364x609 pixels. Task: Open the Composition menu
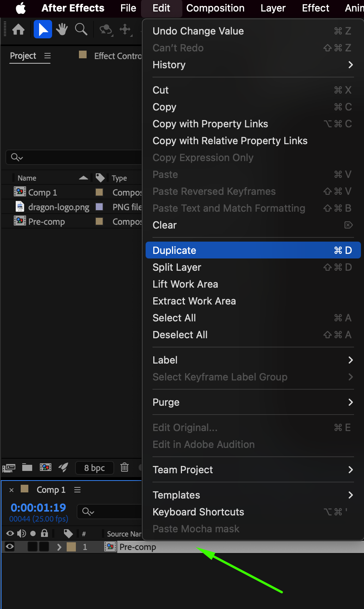tap(215, 8)
